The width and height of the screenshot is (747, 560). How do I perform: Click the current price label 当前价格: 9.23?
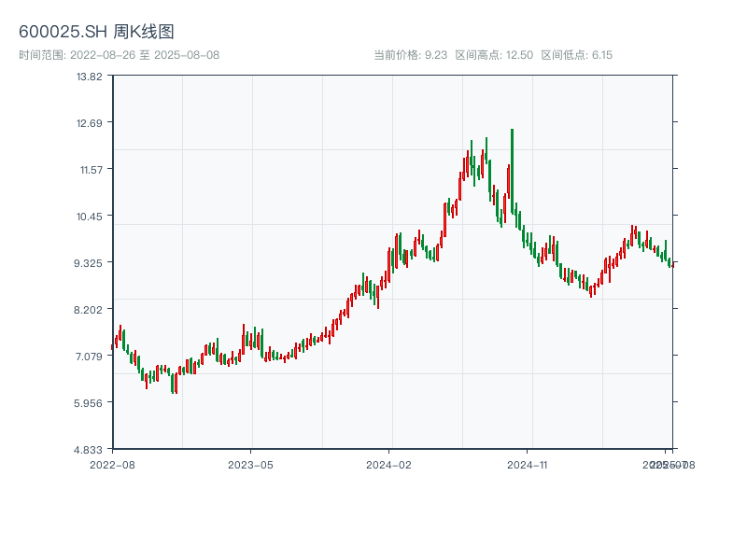pyautogui.click(x=410, y=55)
